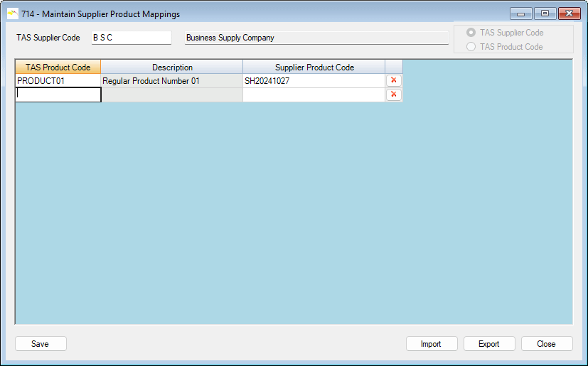This screenshot has width=588, height=366.
Task: Click the empty Supplier Product Code cell
Action: [314, 95]
